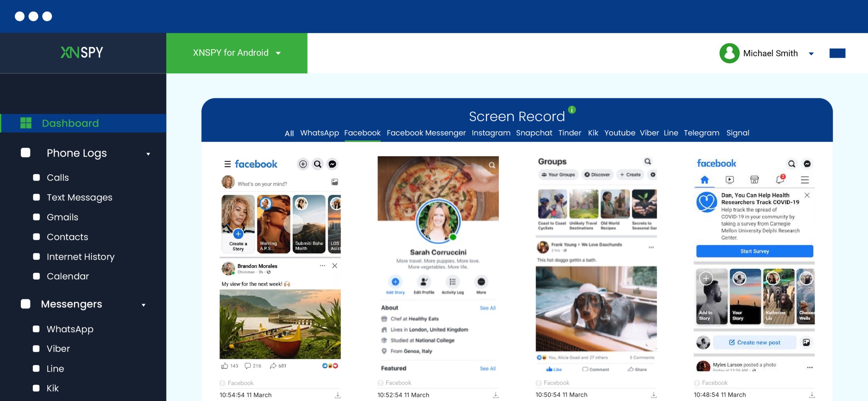Open the Michael Smith account dropdown arrow
Viewport: 868px width, 401px height.
(x=811, y=54)
